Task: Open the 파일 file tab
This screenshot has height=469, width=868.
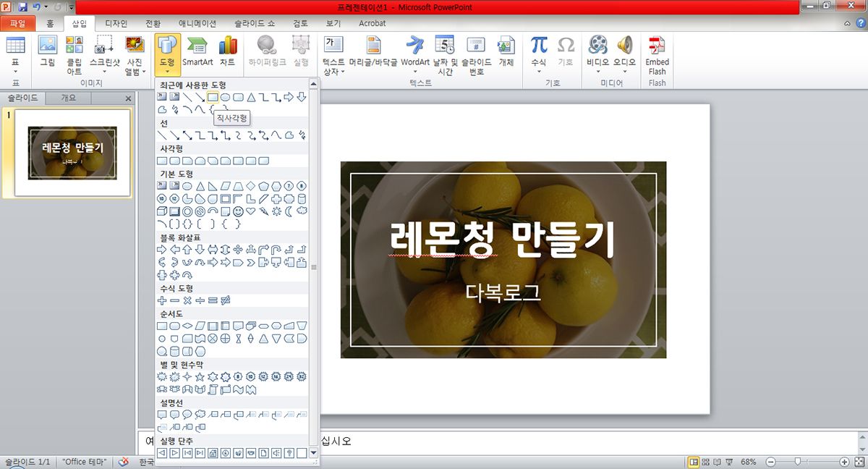Action: 17,23
